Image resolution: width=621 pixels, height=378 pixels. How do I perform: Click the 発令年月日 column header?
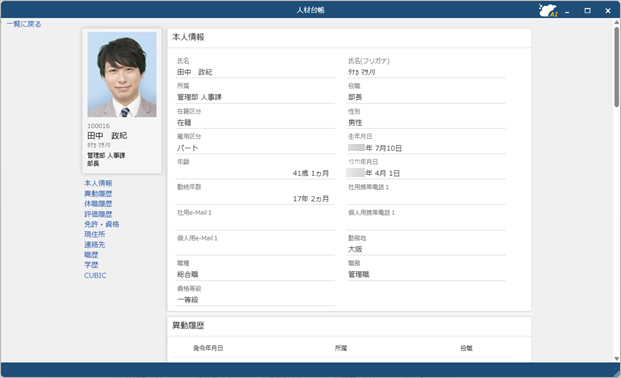coord(208,348)
